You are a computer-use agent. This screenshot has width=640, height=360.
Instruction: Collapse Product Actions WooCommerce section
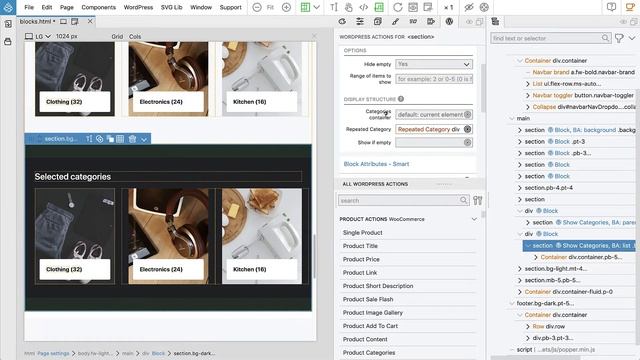coord(474,219)
